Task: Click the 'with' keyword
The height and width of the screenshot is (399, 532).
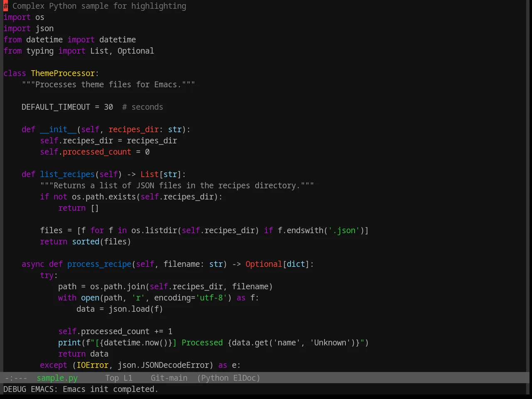Action: (67, 298)
